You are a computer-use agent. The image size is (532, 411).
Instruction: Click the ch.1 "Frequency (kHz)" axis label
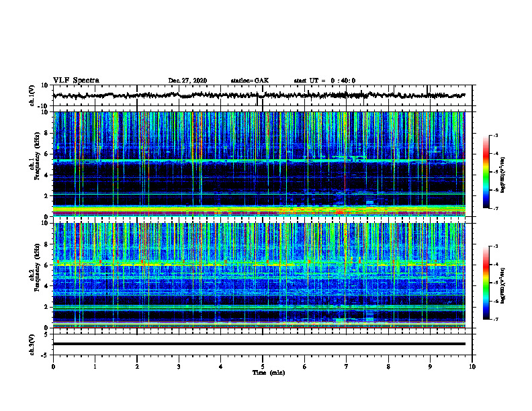[38, 156]
